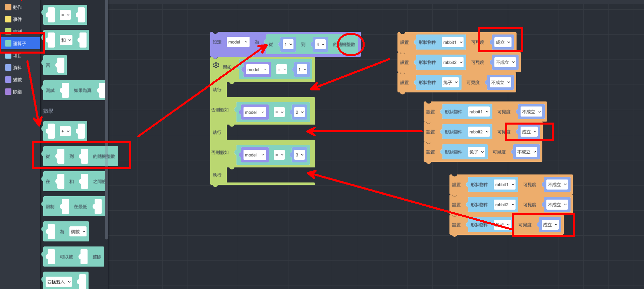Select the 可以被 整除 block in the toolbox
Viewport: 644px width, 289px height.
pos(66,257)
